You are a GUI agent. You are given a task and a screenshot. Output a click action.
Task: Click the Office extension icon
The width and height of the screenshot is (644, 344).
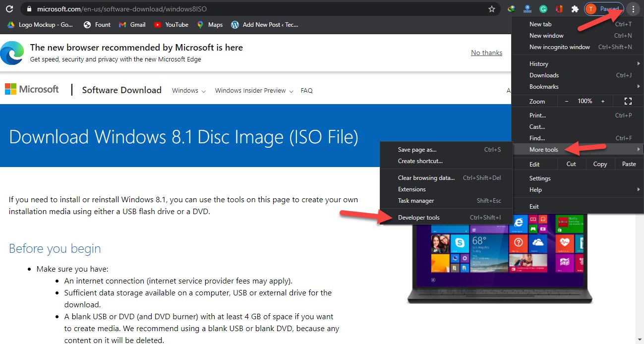[x=559, y=9]
